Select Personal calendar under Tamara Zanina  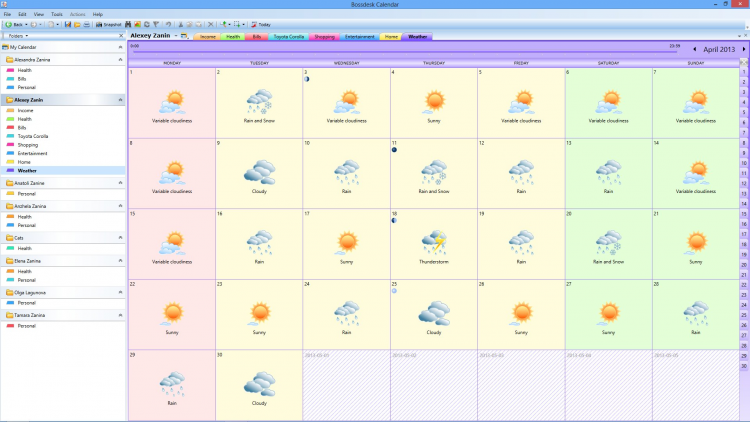coord(26,326)
